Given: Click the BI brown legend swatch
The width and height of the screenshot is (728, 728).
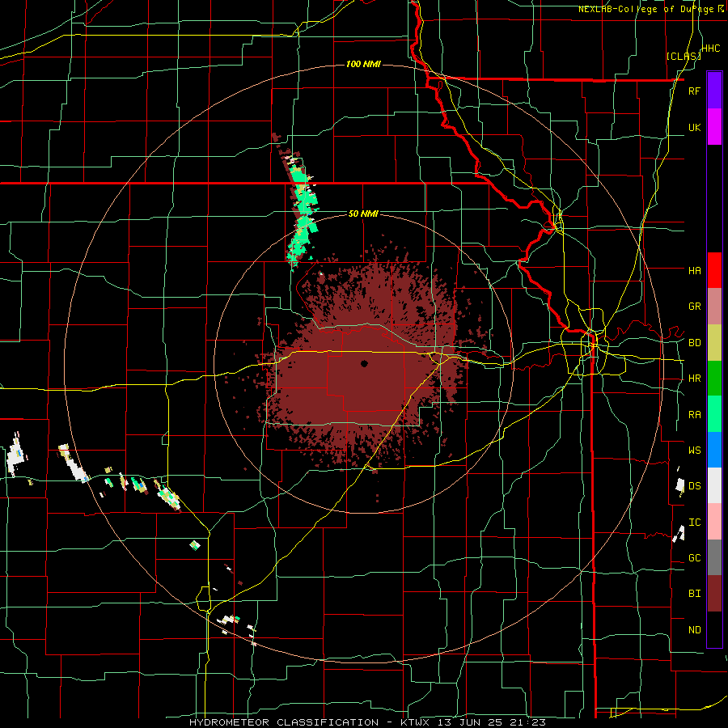Looking at the screenshot, I should pyautogui.click(x=714, y=594).
